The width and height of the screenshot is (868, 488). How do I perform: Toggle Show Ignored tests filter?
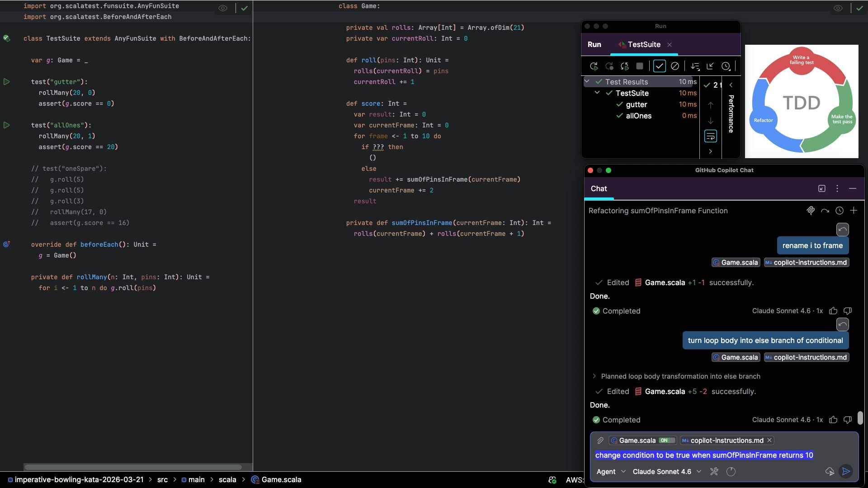[675, 66]
